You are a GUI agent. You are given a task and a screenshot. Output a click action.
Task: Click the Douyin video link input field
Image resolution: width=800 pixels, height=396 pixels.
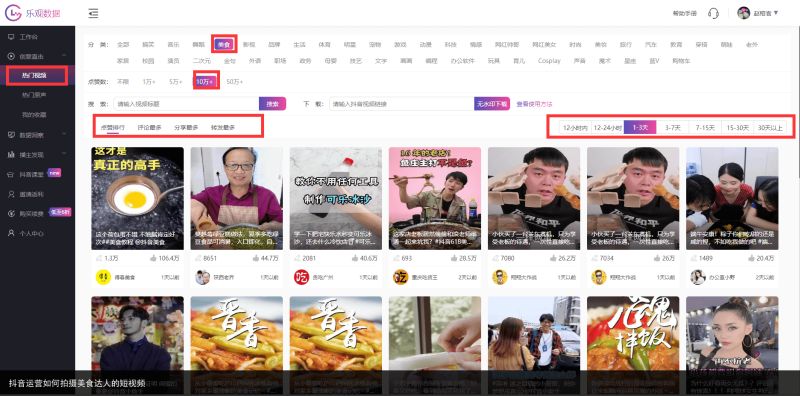tap(402, 104)
